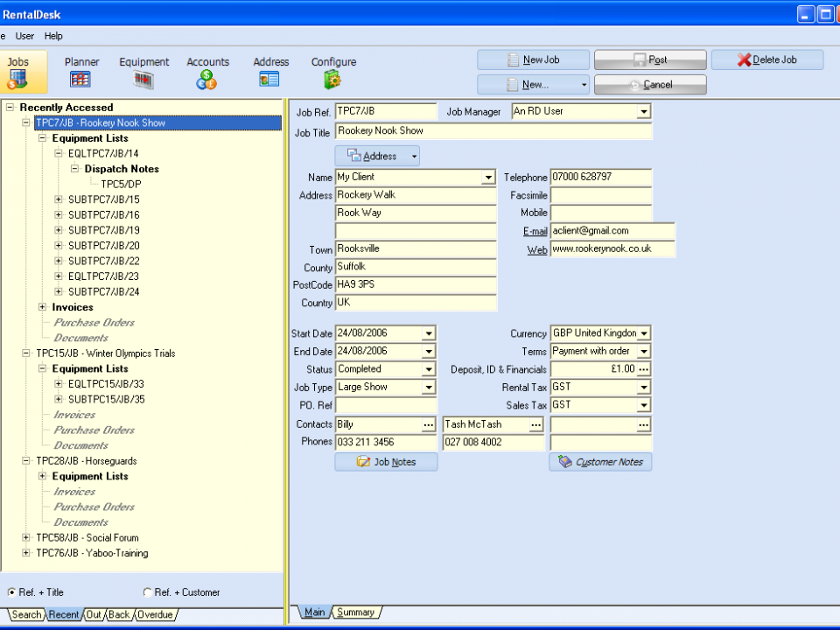Viewport: 840px width, 630px height.
Task: Open the Accounts module icon
Action: pos(206,79)
